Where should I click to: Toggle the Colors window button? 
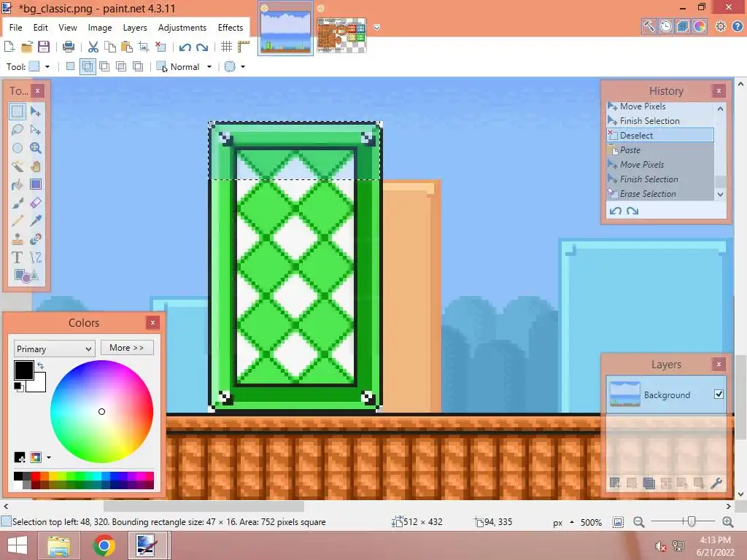pyautogui.click(x=700, y=26)
